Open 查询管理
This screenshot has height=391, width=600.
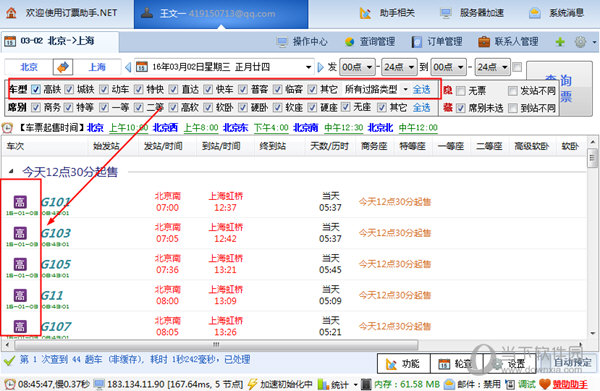370,41
